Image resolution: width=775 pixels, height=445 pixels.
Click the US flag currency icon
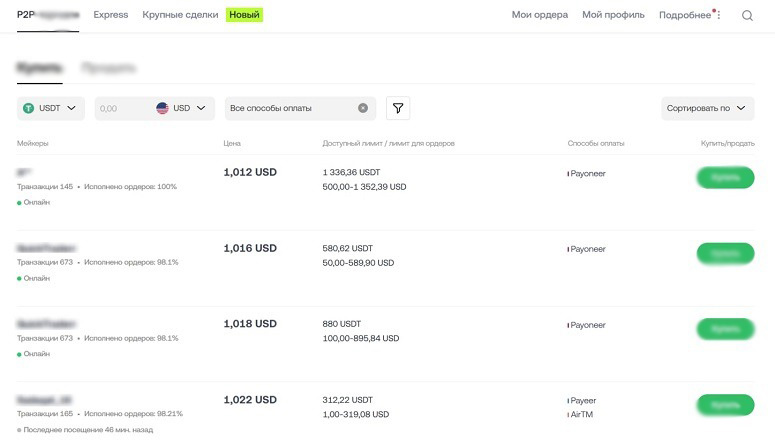(162, 108)
